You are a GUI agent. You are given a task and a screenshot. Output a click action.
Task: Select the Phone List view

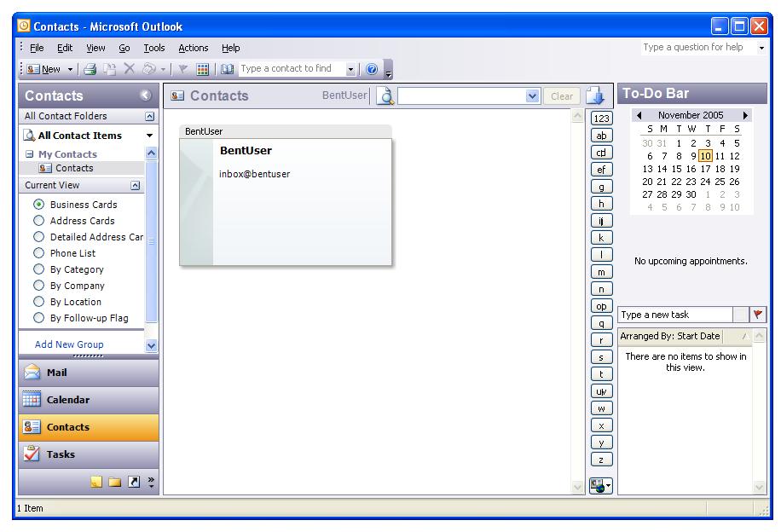[x=64, y=253]
